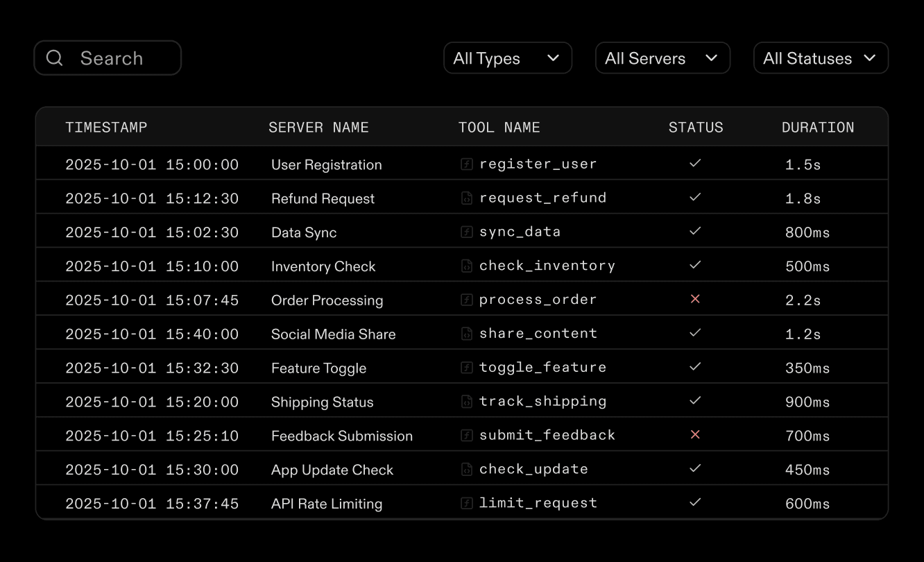The image size is (924, 562).
Task: Sort by the DURATION column header
Action: click(x=818, y=127)
